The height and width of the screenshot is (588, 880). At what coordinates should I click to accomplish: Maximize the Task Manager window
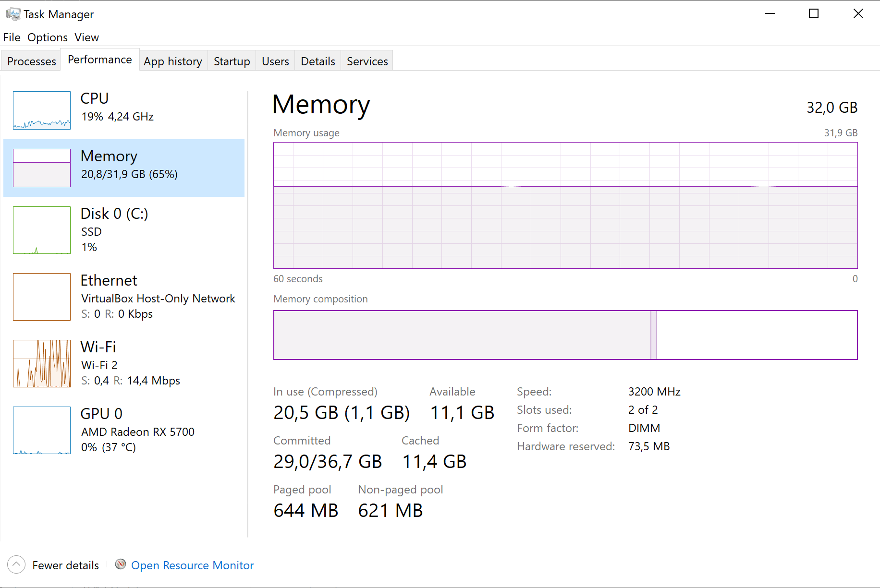click(x=814, y=14)
